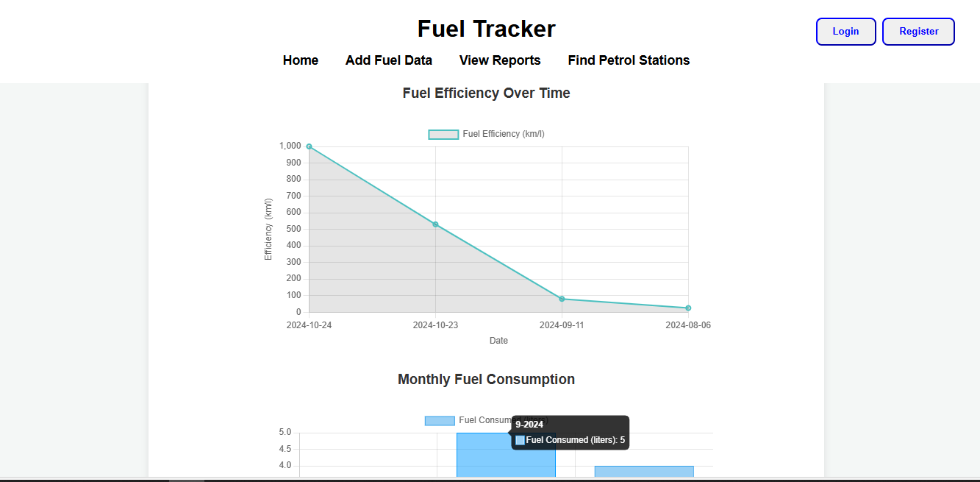Click the 2024-09-11 x-axis date label
This screenshot has width=980, height=482.
point(562,325)
